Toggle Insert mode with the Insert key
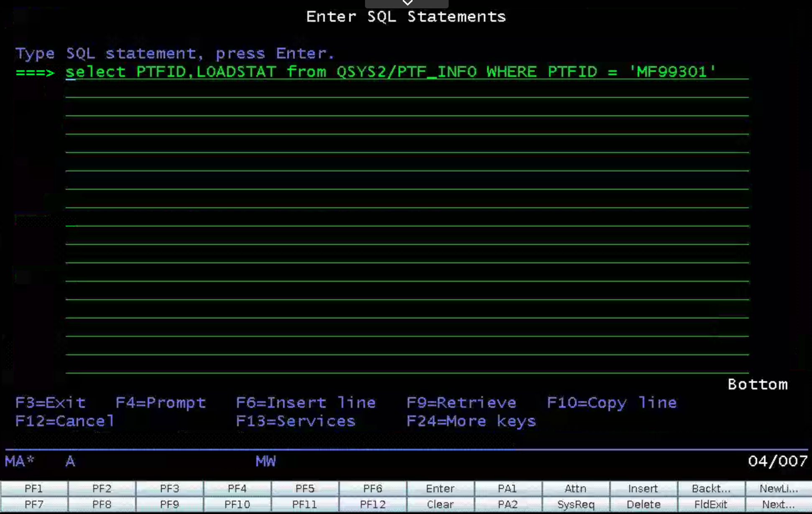This screenshot has height=514, width=812. pyautogui.click(x=643, y=488)
